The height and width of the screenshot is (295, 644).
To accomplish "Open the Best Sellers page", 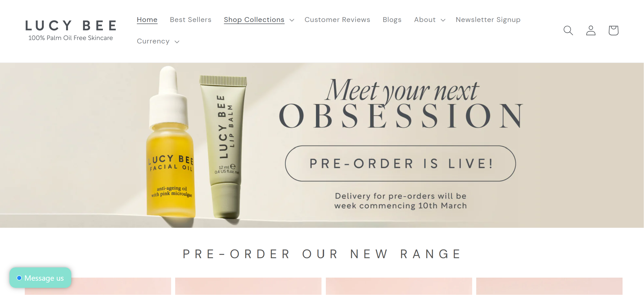I will tap(190, 20).
